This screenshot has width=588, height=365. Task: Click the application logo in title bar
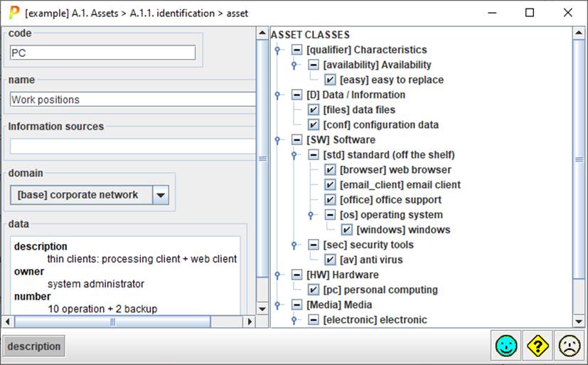(13, 12)
